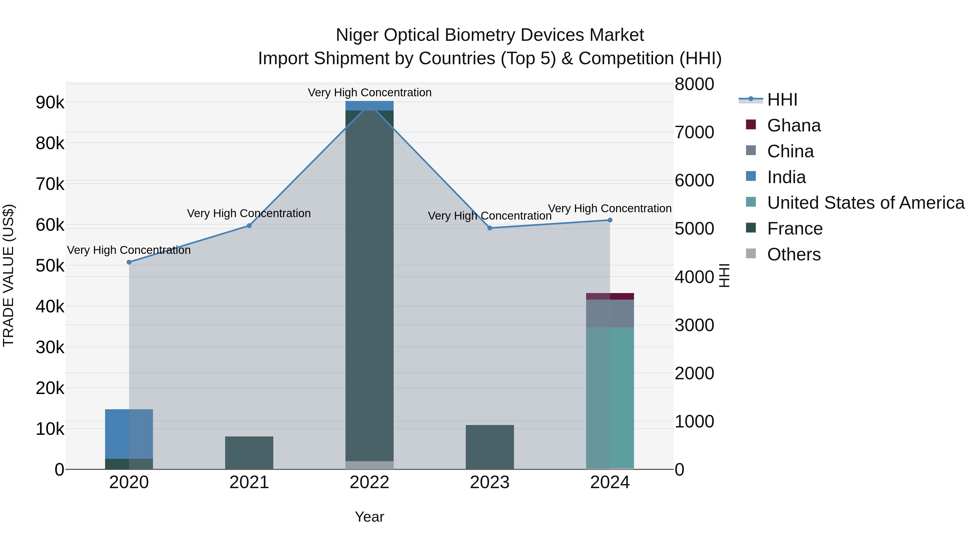Viewport: 980px width, 551px height.
Task: Click the 8000 right axis tick
Action: click(x=695, y=84)
